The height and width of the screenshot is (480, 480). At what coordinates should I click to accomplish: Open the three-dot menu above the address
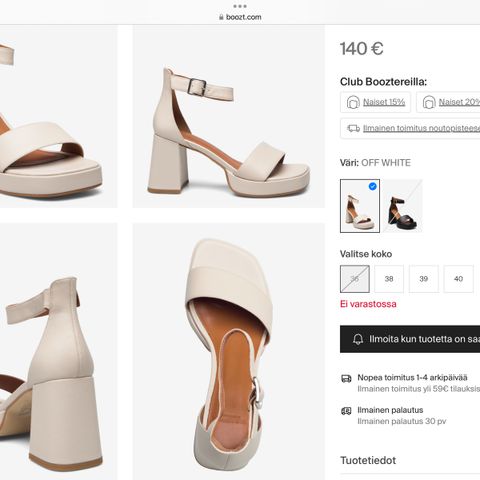click(x=240, y=6)
